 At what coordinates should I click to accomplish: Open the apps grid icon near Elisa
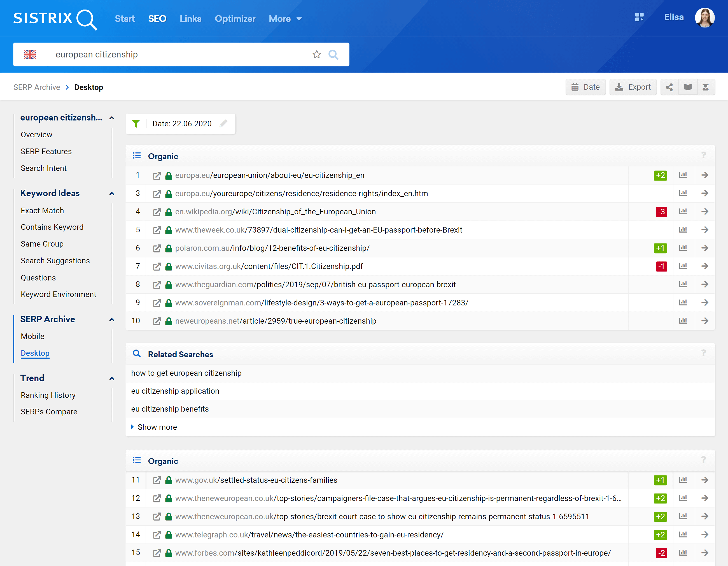tap(639, 17)
